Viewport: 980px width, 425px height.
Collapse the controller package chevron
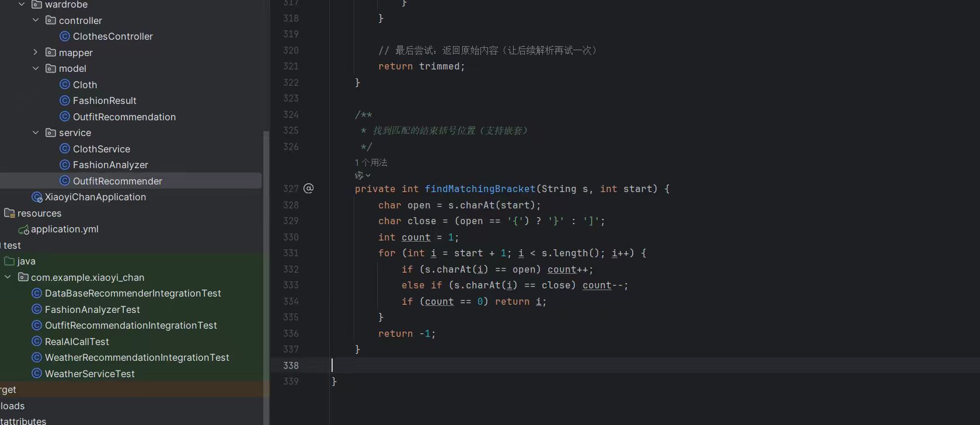tap(36, 20)
